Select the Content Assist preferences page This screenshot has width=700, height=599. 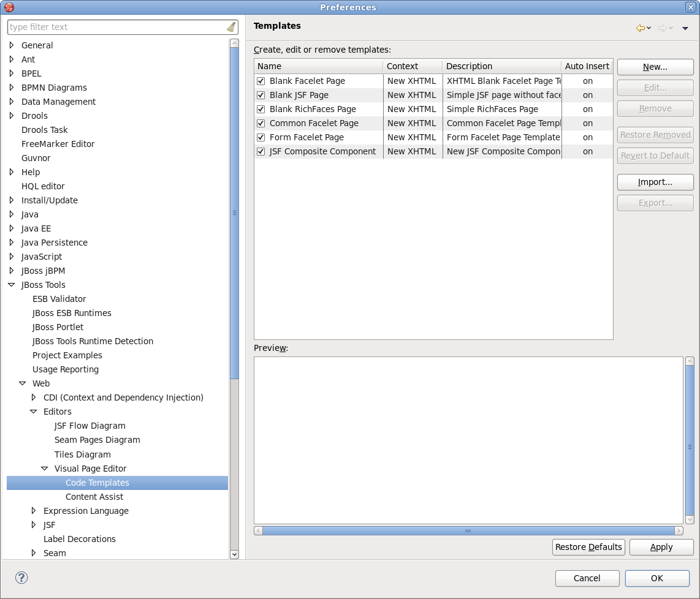pyautogui.click(x=94, y=497)
